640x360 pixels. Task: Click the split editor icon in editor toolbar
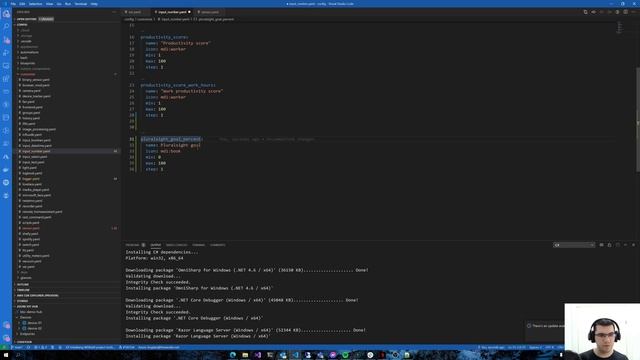pyautogui.click(x=625, y=12)
